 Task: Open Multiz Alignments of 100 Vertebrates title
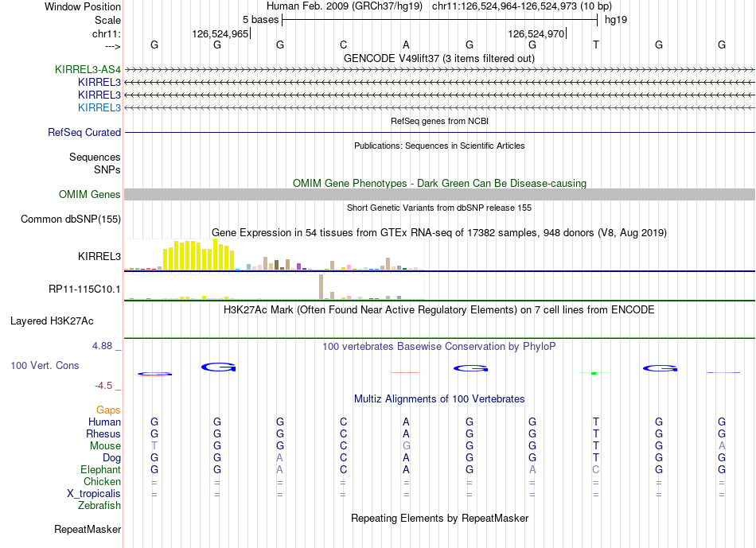(439, 399)
